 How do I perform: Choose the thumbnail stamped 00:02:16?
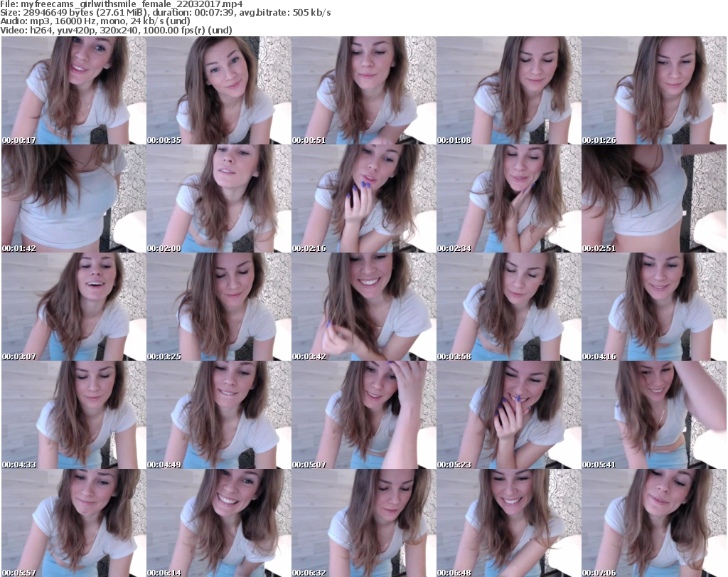(x=364, y=198)
